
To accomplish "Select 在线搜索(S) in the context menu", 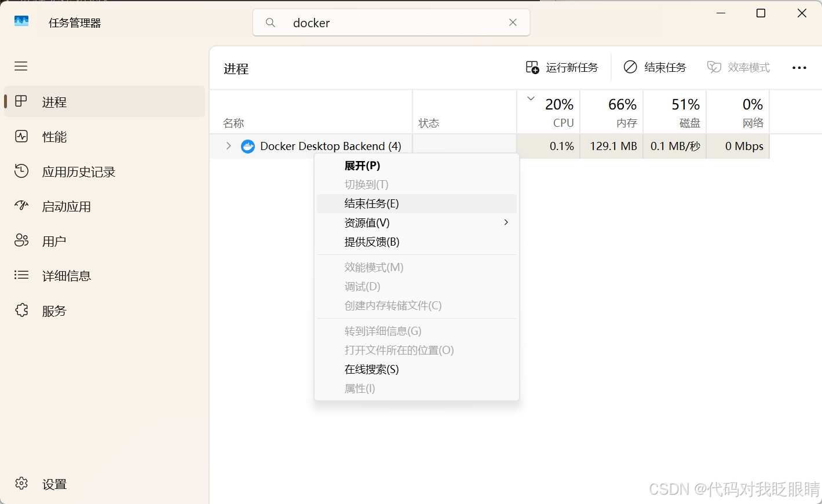I will pos(371,369).
